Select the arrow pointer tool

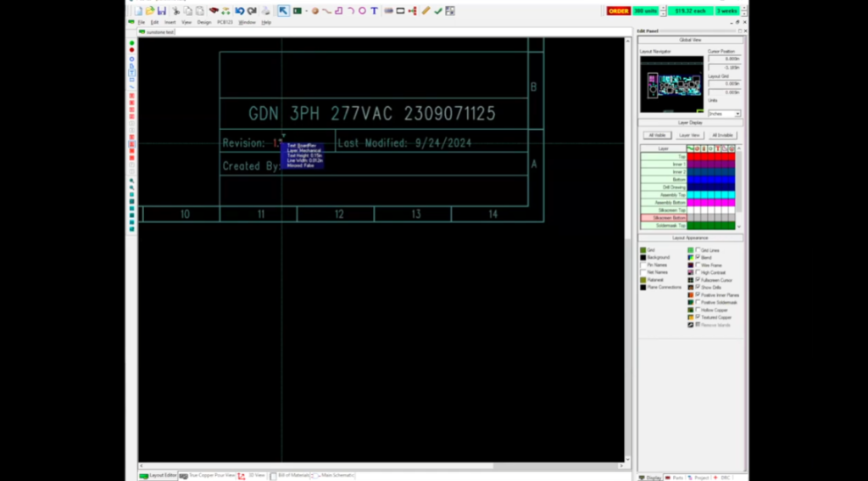pos(283,11)
